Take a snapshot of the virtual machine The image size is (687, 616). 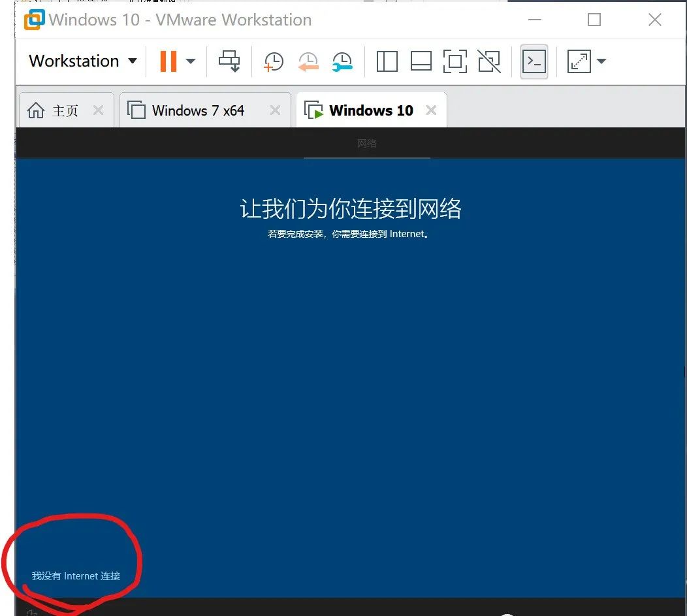tap(273, 61)
